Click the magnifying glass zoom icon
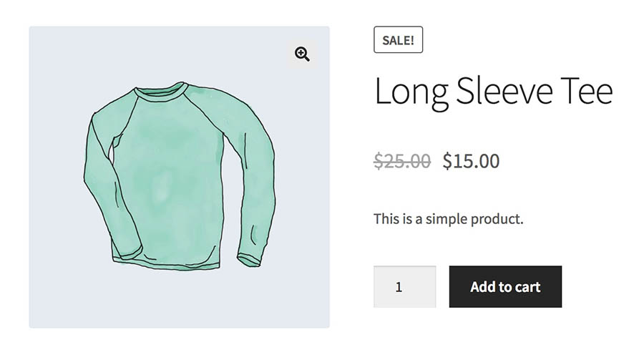Screen dimensions: 644x345 (302, 54)
